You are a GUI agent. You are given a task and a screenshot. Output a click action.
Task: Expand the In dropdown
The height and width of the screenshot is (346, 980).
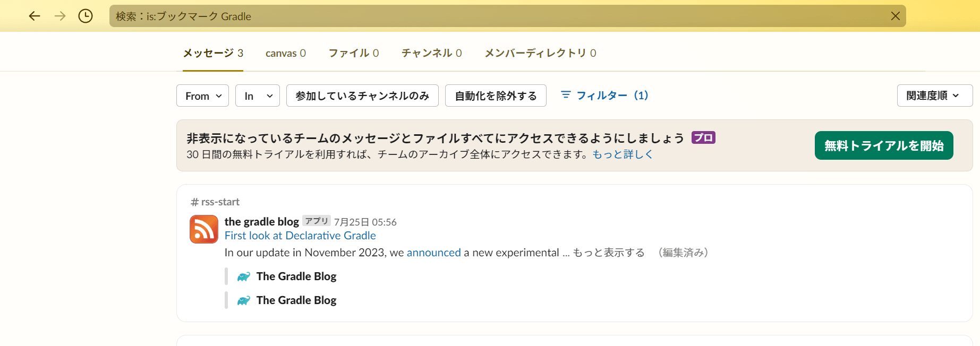tap(258, 96)
